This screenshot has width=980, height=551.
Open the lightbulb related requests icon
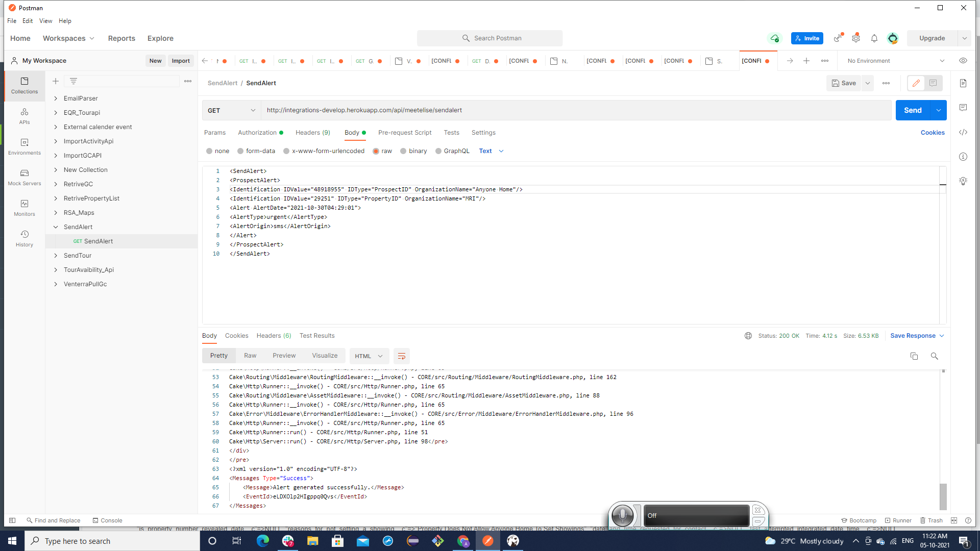[x=963, y=181]
